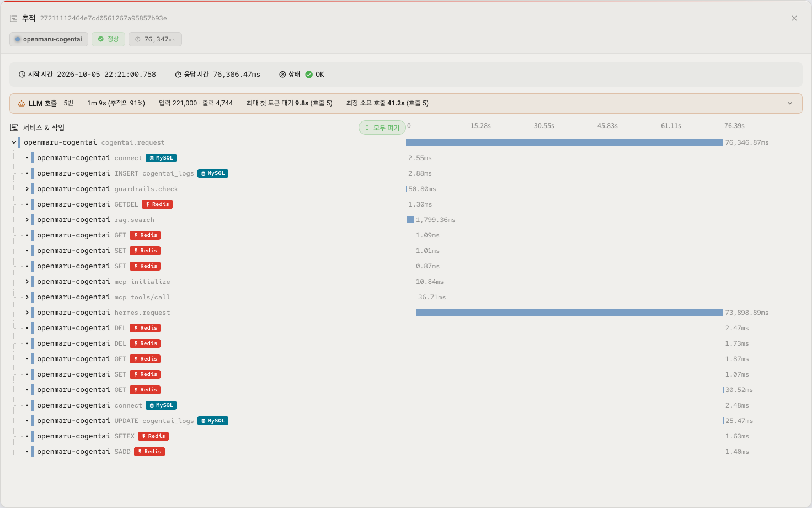Click the 1,799.36ms duration value

coord(436,220)
